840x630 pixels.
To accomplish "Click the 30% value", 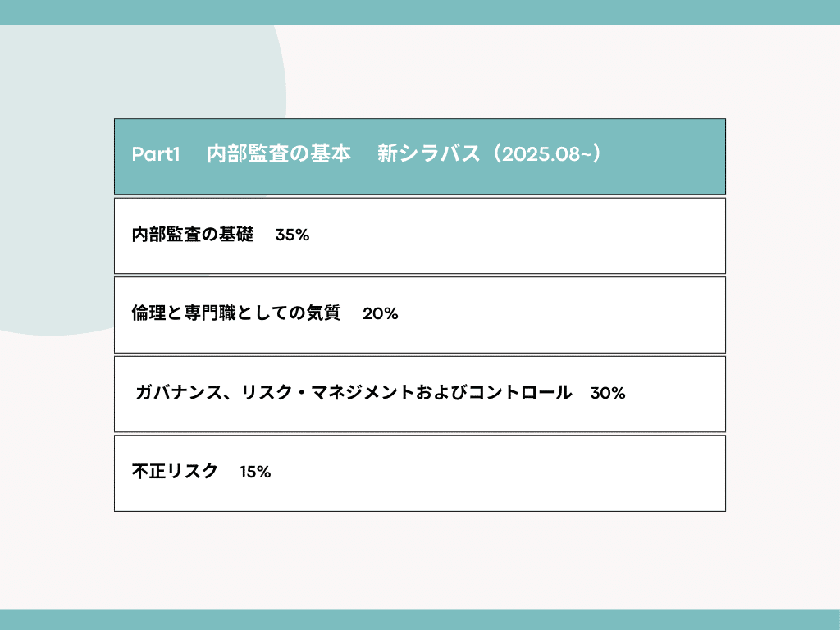I will pyautogui.click(x=608, y=394).
